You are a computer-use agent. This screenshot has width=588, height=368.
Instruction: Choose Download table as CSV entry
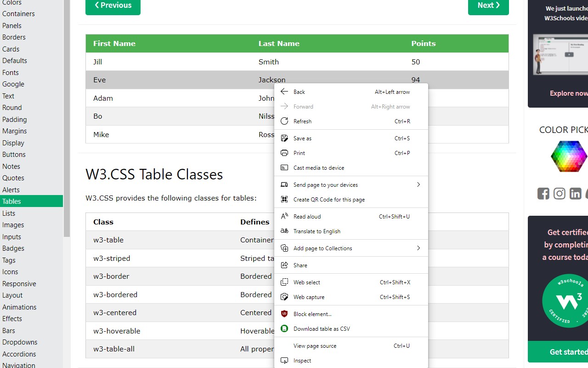pos(351,328)
